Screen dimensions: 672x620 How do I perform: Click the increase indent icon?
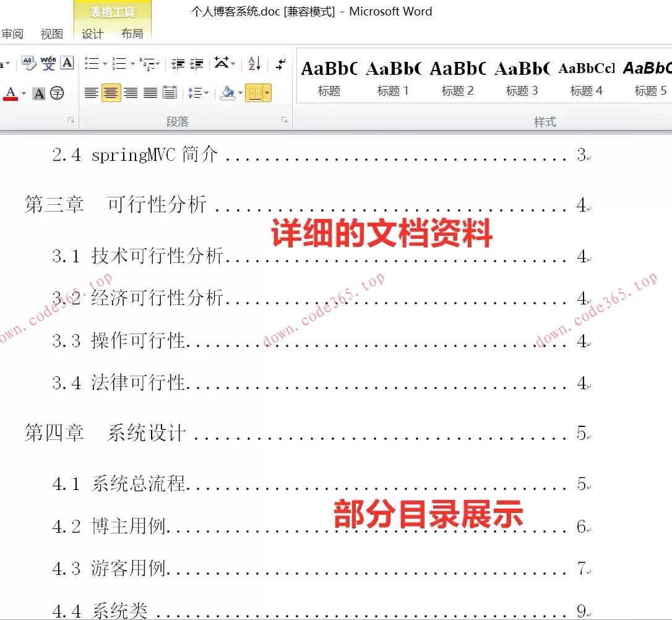[197, 63]
